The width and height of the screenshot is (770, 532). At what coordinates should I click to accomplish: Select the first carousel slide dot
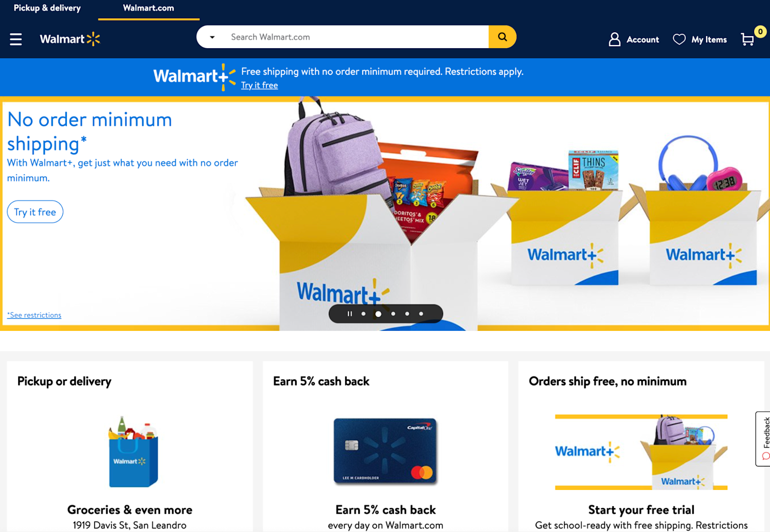click(x=363, y=314)
